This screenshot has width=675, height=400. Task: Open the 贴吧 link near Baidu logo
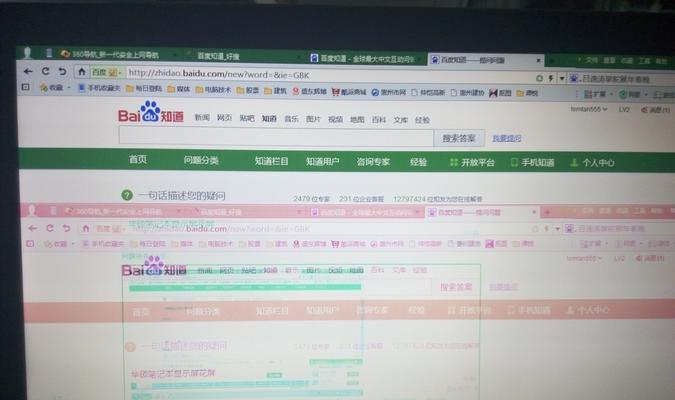point(247,118)
